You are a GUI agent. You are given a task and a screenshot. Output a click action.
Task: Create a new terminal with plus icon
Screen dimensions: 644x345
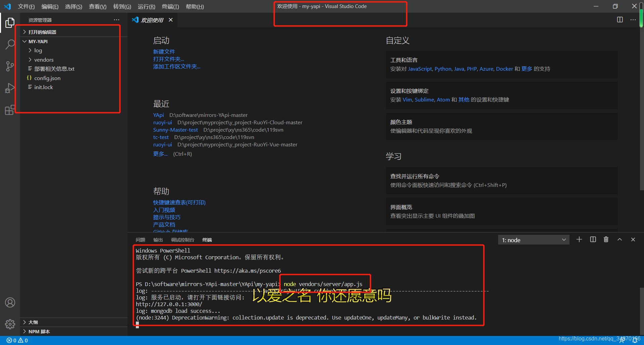[x=579, y=239]
